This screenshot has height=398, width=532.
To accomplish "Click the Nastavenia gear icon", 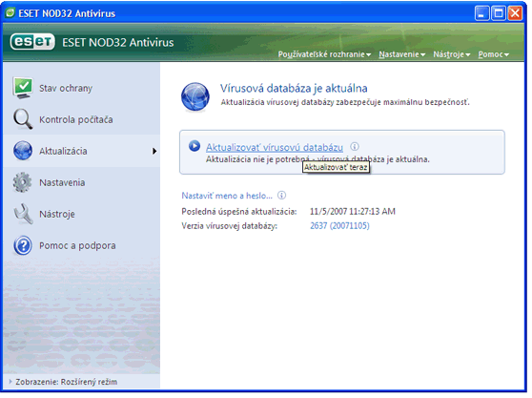I will pos(22,182).
